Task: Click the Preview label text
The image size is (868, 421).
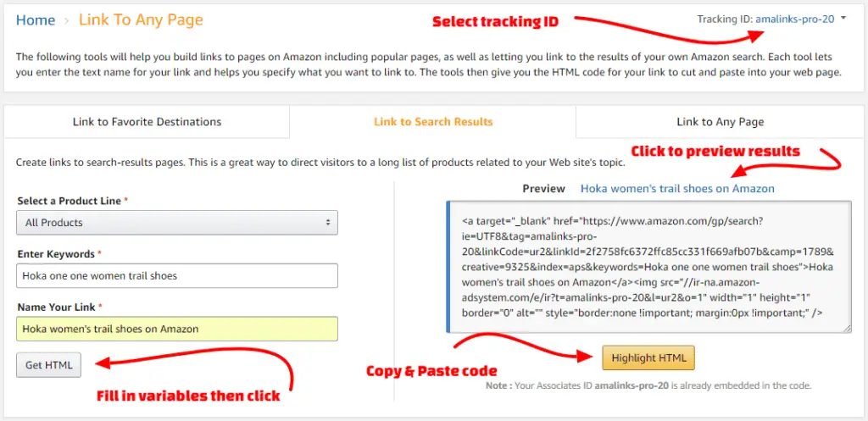Action: (x=543, y=189)
